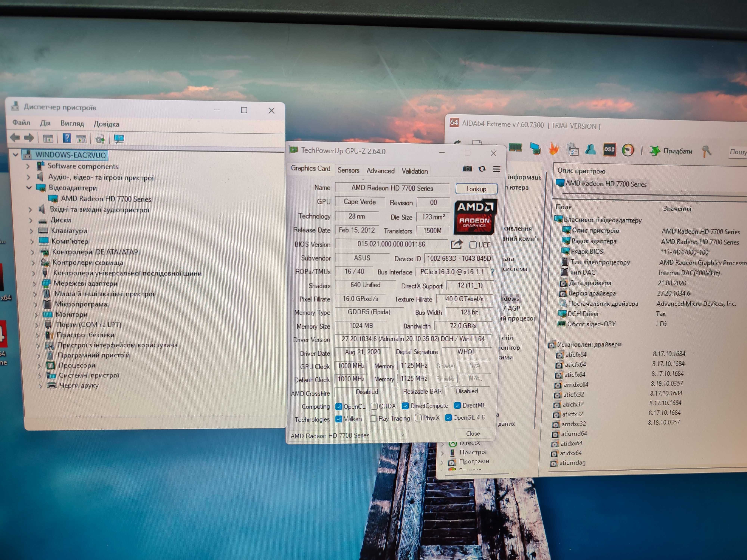This screenshot has height=560, width=747.
Task: Switch to the Sensors tab in GPU-Z
Action: pos(348,170)
